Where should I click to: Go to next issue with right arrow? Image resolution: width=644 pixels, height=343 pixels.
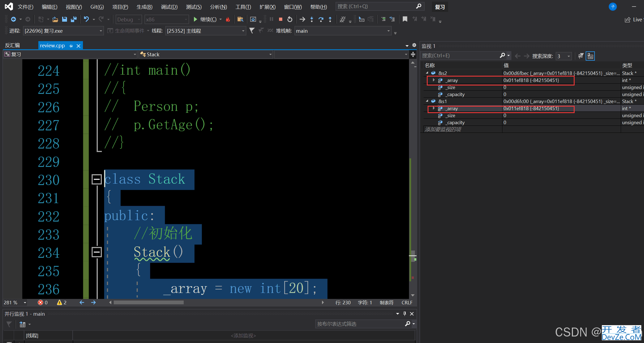pos(93,302)
